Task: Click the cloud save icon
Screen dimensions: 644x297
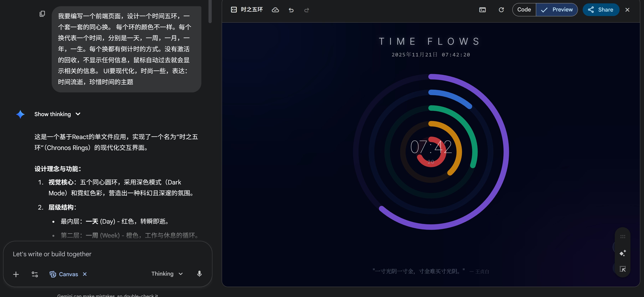Action: pos(275,10)
